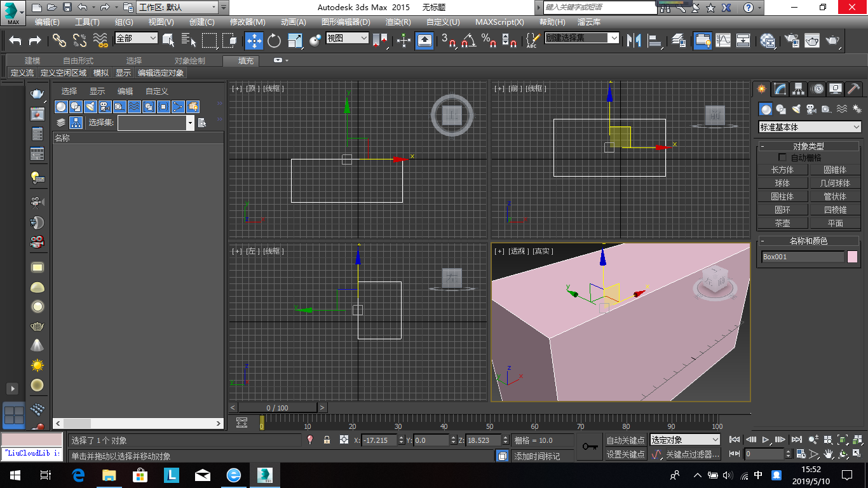This screenshot has height=488, width=868.
Task: Open the 修改器(M) menu
Action: click(247, 22)
